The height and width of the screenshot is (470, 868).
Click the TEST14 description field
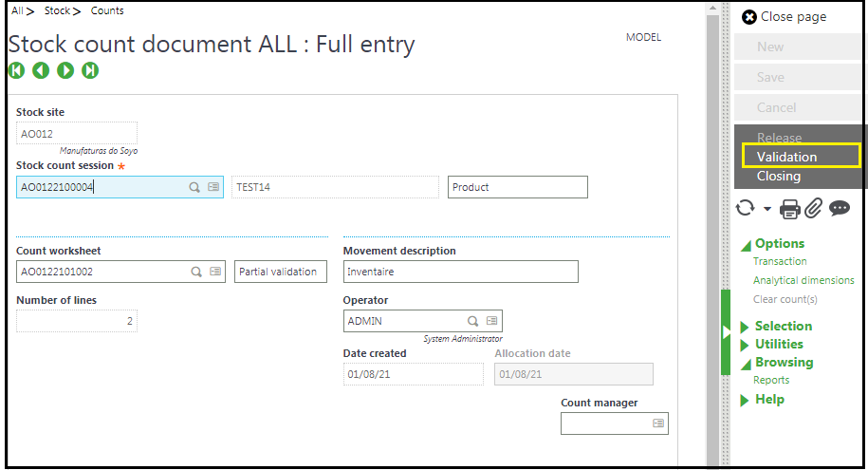(x=335, y=187)
